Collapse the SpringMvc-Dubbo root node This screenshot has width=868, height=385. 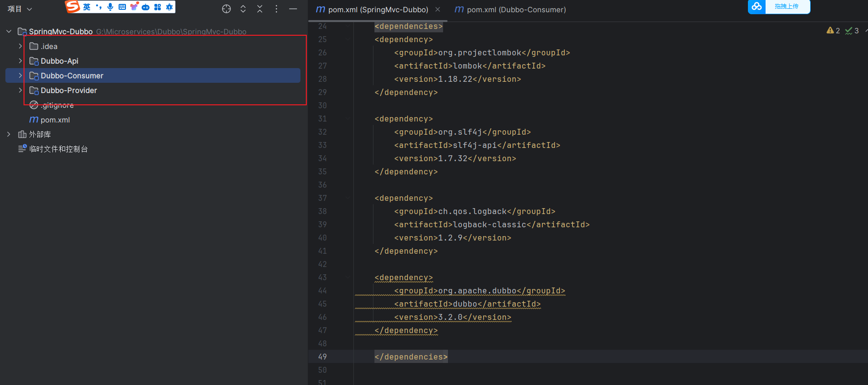9,31
